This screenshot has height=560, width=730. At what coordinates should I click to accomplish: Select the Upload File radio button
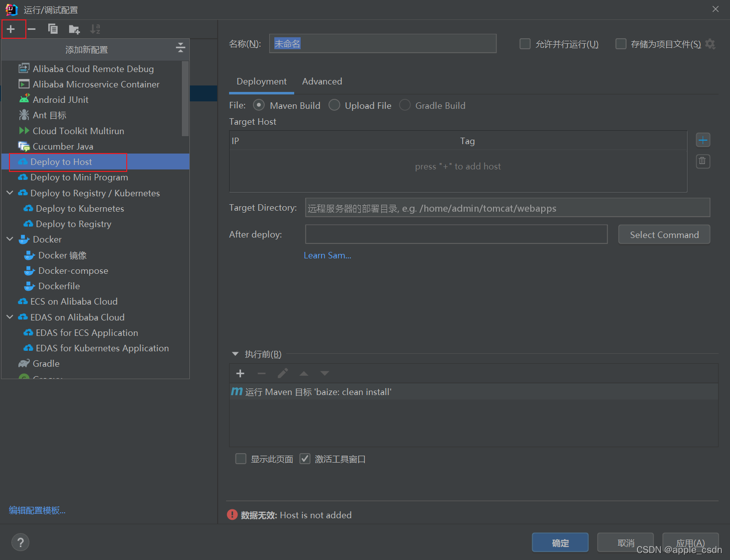(x=334, y=105)
